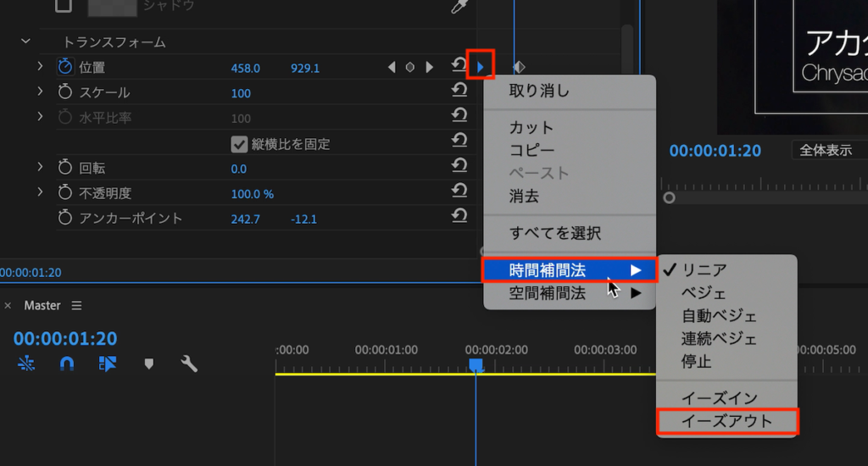
Task: Toggle the Rotation (回転) stopwatch animation
Action: pos(65,167)
